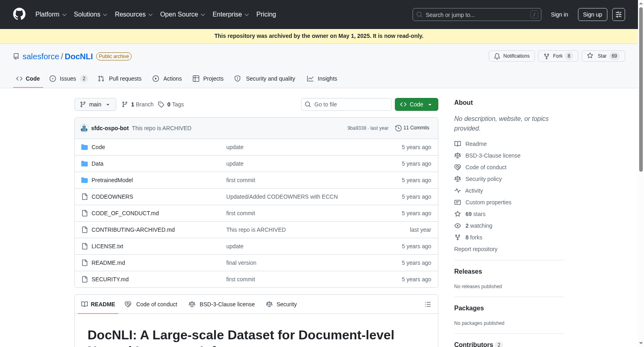Click the SECURITY.md file icon
Screen dimensions: 644x347
(x=85, y=279)
